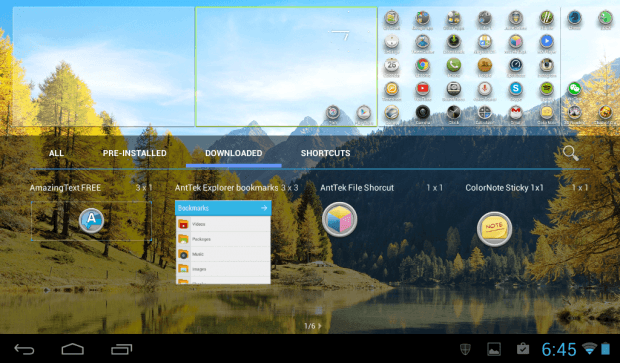Open the Skype app icon
620x363 pixels.
(516, 89)
